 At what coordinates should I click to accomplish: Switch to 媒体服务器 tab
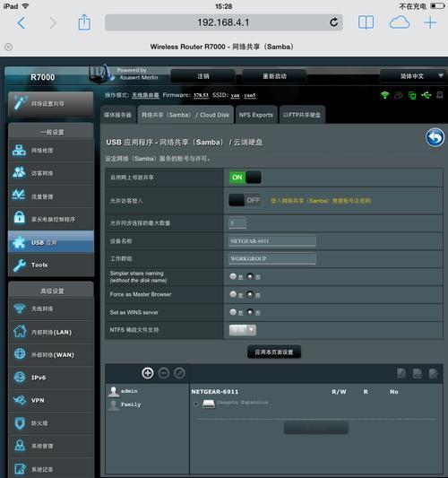[118, 115]
